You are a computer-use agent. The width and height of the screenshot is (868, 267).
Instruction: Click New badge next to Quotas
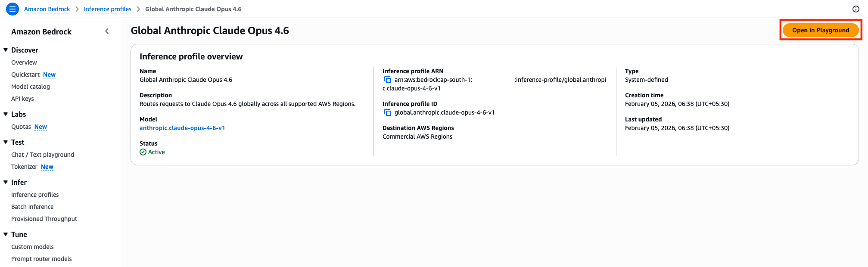(x=41, y=127)
